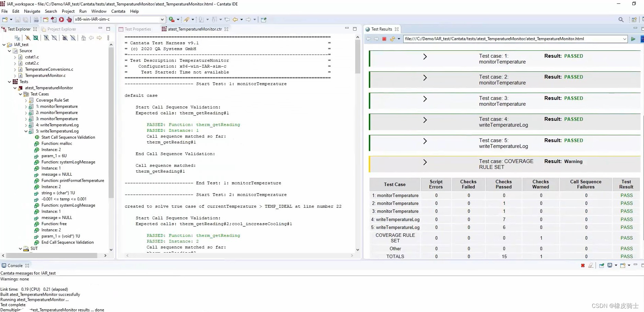Open the Navigate menu
The width and height of the screenshot is (644, 312).
(x=32, y=11)
